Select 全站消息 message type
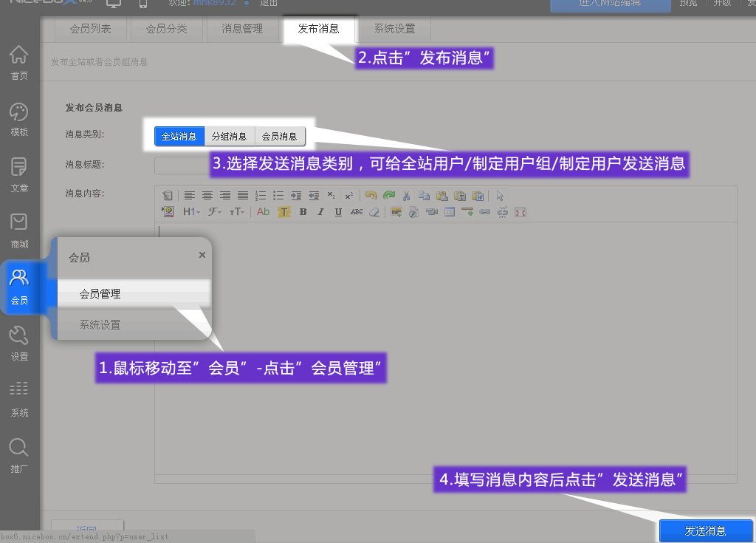The height and width of the screenshot is (543, 756). 179,137
